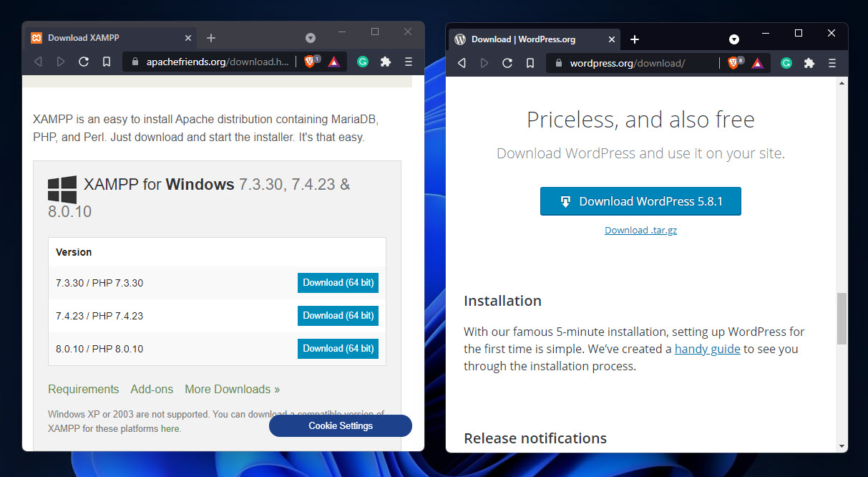
Task: Click scrollbar down arrow in WordPress window
Action: [842, 445]
